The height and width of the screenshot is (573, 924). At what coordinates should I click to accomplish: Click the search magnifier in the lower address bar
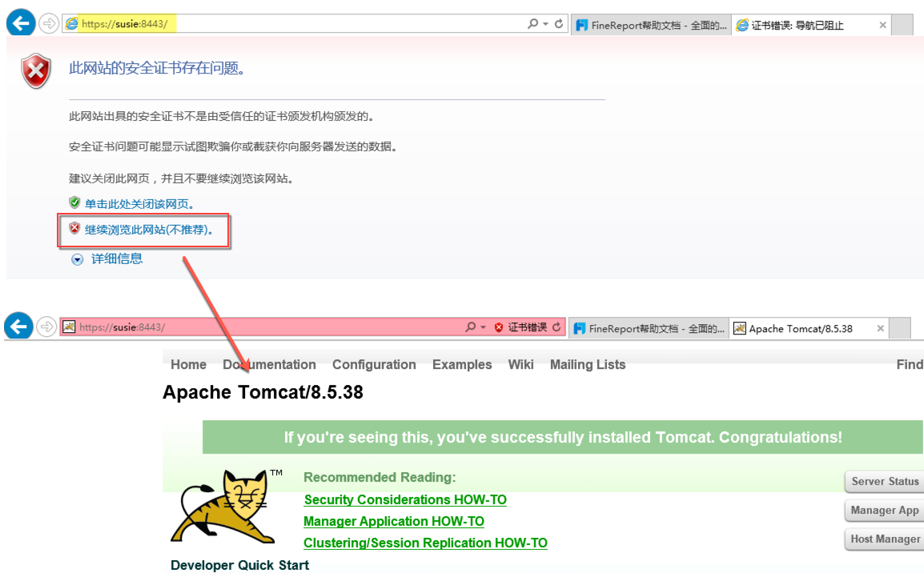470,327
